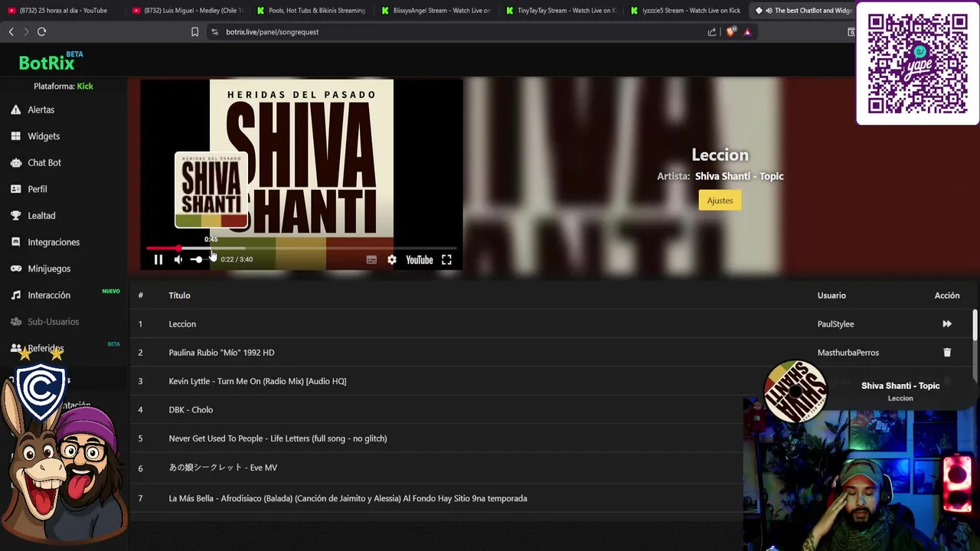Go back with browser back arrow
The width and height of the screenshot is (980, 551).
click(11, 31)
